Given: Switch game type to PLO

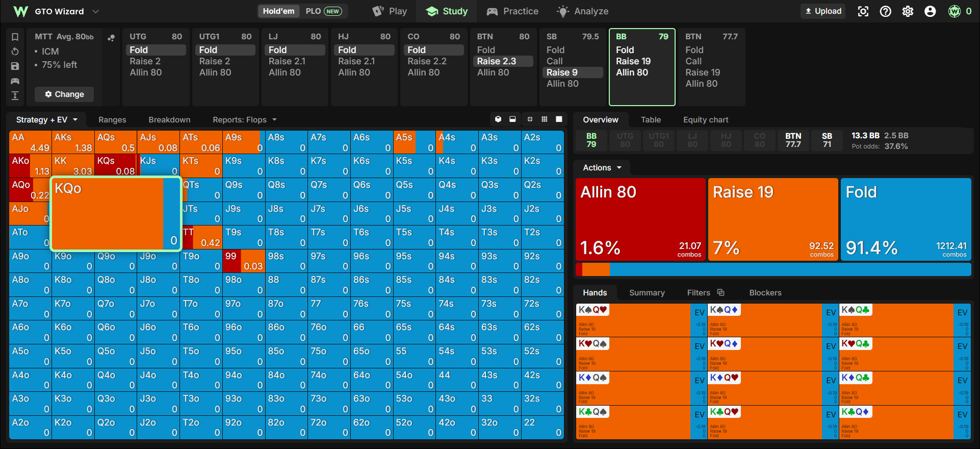Looking at the screenshot, I should (323, 11).
